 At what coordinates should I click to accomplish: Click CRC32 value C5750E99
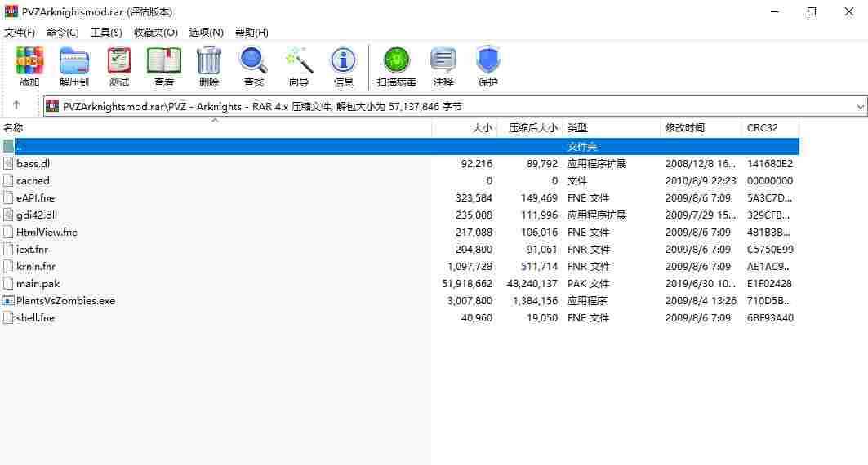click(770, 250)
